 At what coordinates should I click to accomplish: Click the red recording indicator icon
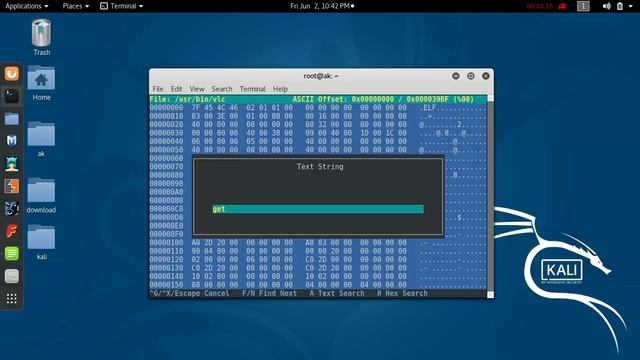click(x=562, y=6)
